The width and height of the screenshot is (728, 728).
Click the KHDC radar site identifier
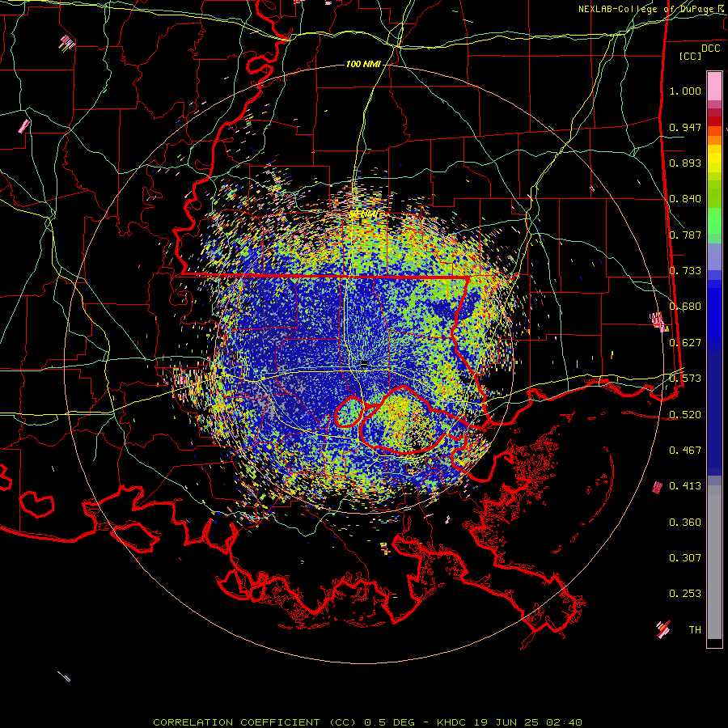point(452,722)
